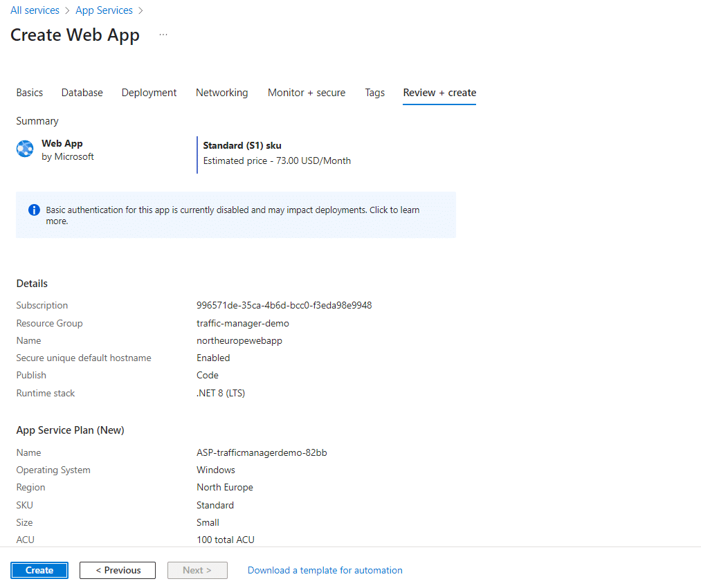701x588 pixels.
Task: Click the subscription ID value
Action: pyautogui.click(x=284, y=305)
